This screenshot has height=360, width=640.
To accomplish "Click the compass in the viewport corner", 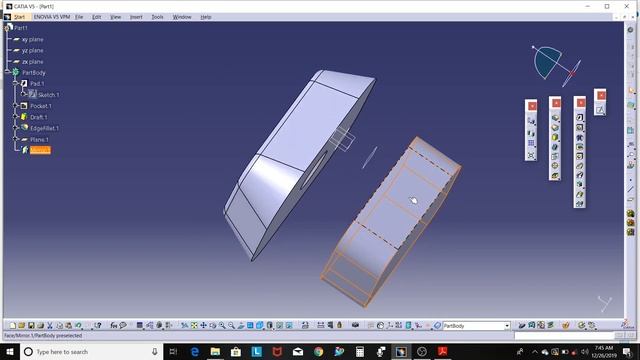I will tap(556, 66).
